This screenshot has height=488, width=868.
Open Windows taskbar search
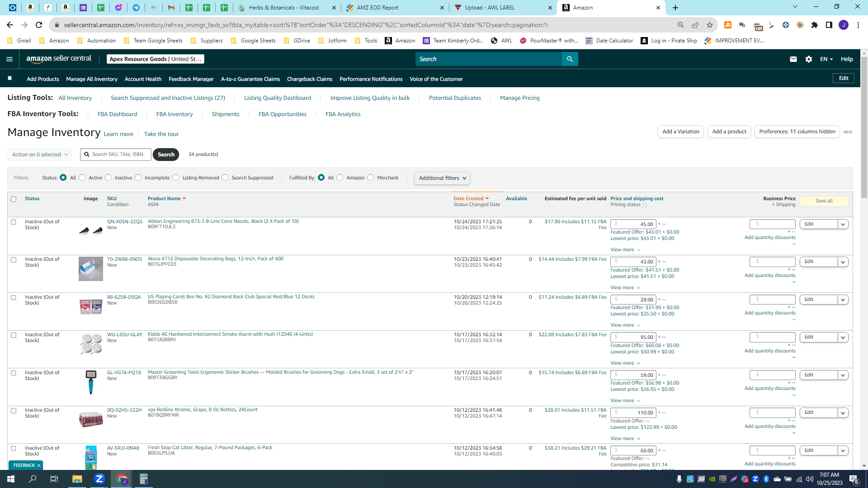click(33, 479)
